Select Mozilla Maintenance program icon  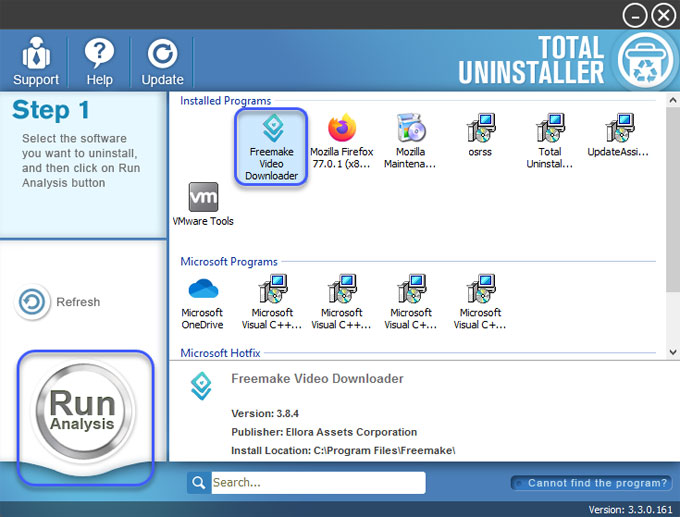(x=410, y=141)
